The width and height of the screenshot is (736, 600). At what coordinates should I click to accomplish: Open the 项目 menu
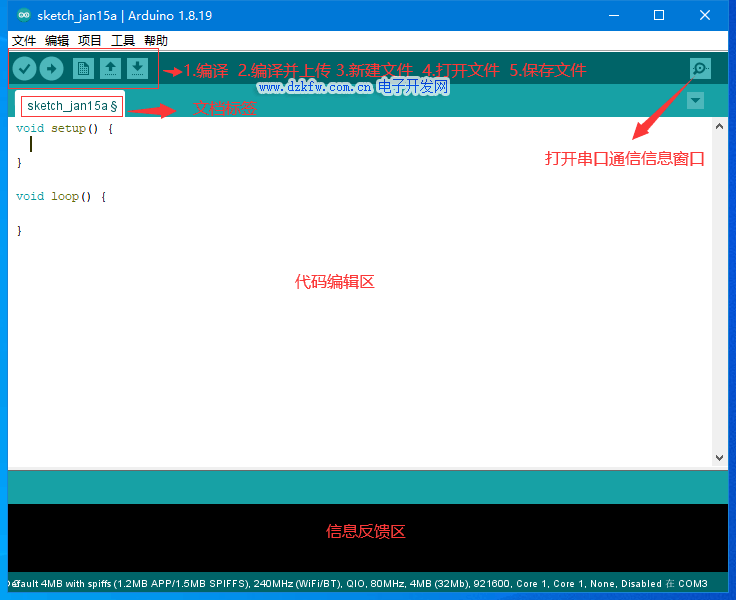(90, 41)
